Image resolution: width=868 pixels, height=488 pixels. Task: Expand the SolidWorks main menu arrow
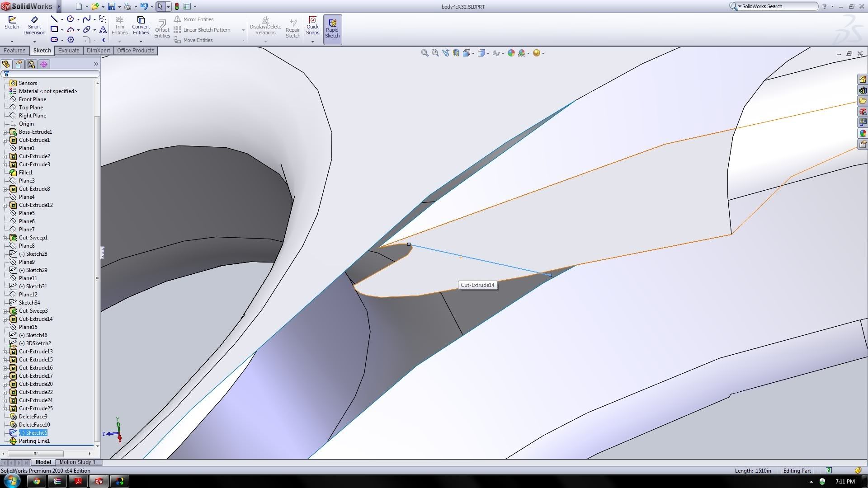pos(58,6)
